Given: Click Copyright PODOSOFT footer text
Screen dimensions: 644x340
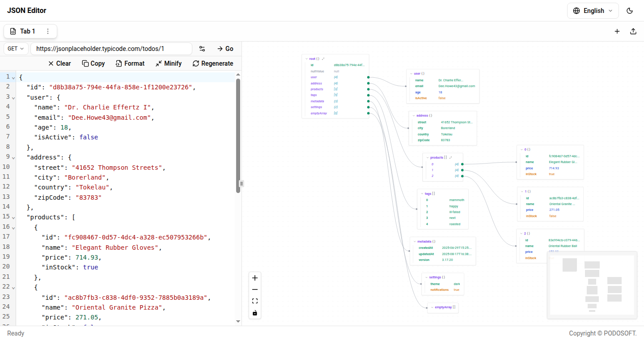Looking at the screenshot, I should coord(603,333).
